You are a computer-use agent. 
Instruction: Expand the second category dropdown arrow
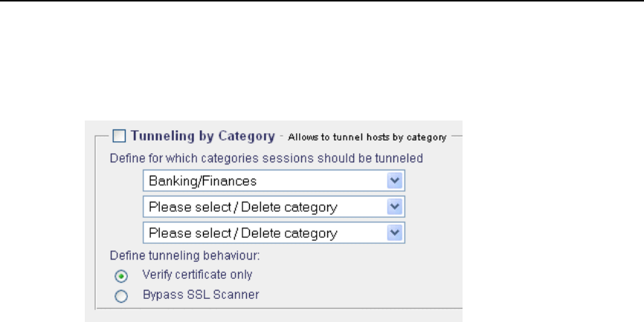[x=396, y=207]
